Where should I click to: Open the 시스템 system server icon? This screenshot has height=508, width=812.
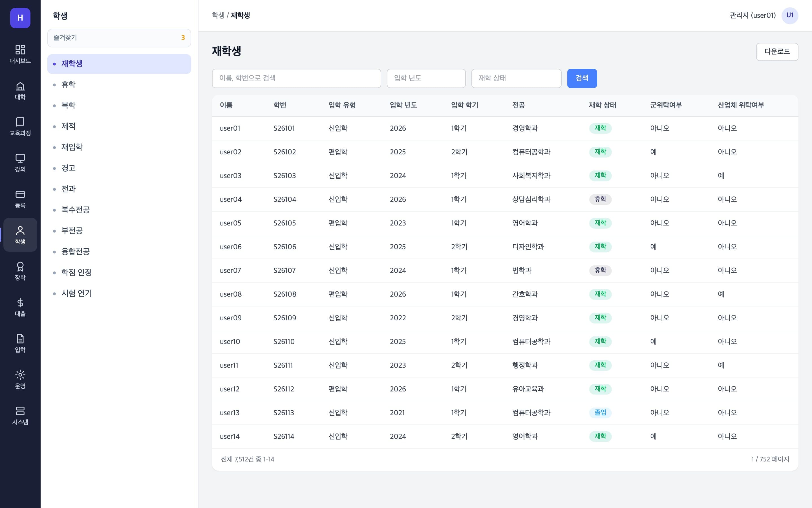coord(20,416)
